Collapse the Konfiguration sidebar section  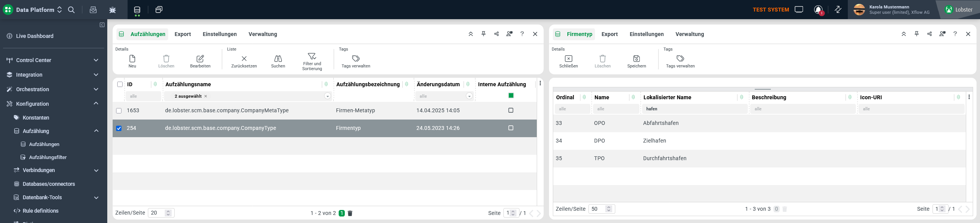point(96,103)
